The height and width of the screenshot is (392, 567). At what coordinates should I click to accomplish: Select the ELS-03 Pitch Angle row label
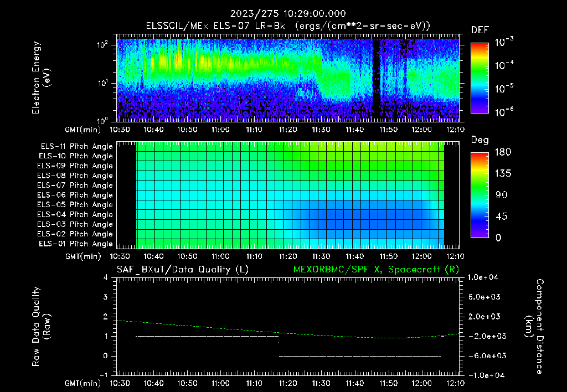[x=75, y=225]
